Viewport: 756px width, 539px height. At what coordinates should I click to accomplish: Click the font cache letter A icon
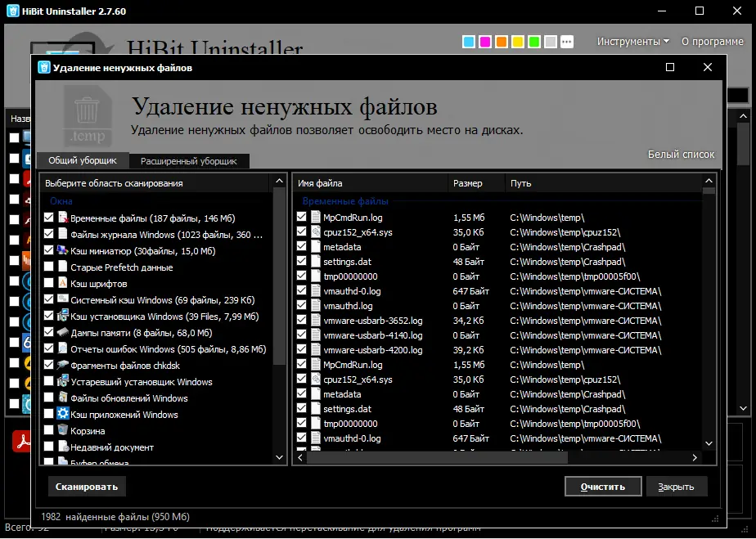coord(63,283)
